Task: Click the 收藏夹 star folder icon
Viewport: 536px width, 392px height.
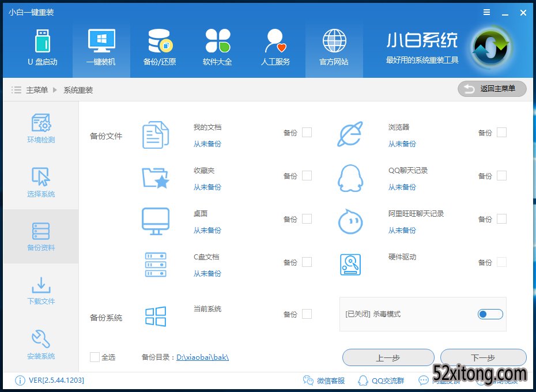Action: (x=156, y=178)
